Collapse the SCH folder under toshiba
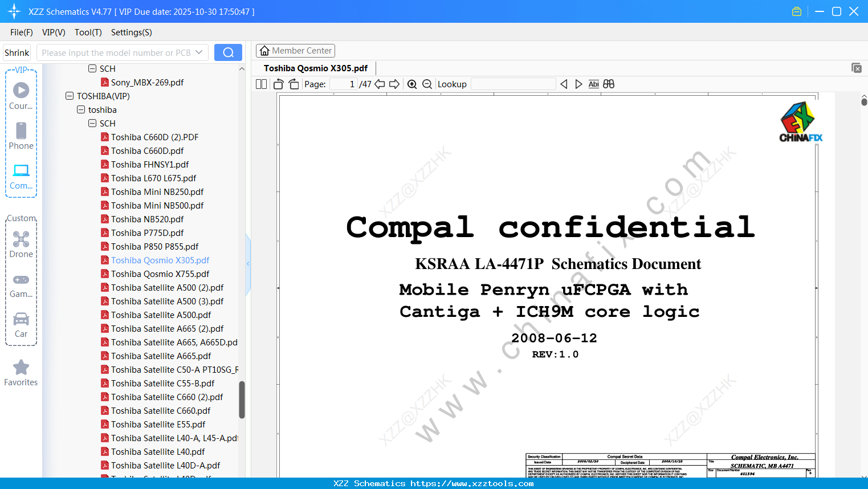The height and width of the screenshot is (489, 868). [92, 124]
